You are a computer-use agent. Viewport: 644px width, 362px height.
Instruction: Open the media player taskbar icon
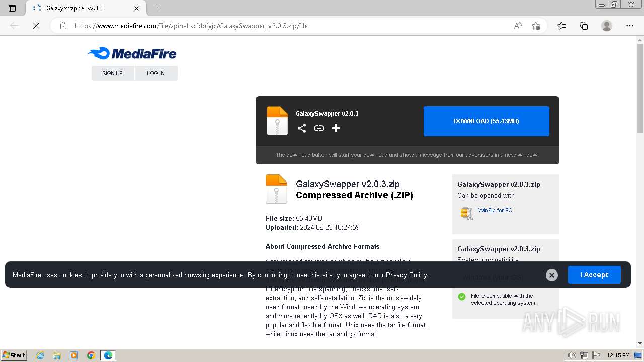tap(74, 355)
